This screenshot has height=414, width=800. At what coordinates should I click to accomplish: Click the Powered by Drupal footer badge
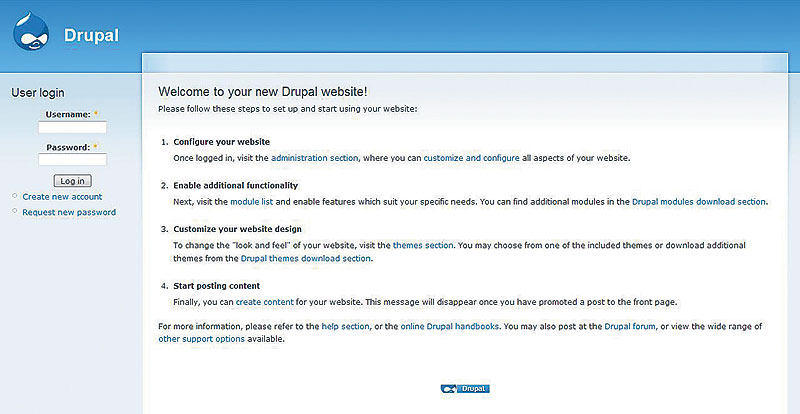(465, 389)
